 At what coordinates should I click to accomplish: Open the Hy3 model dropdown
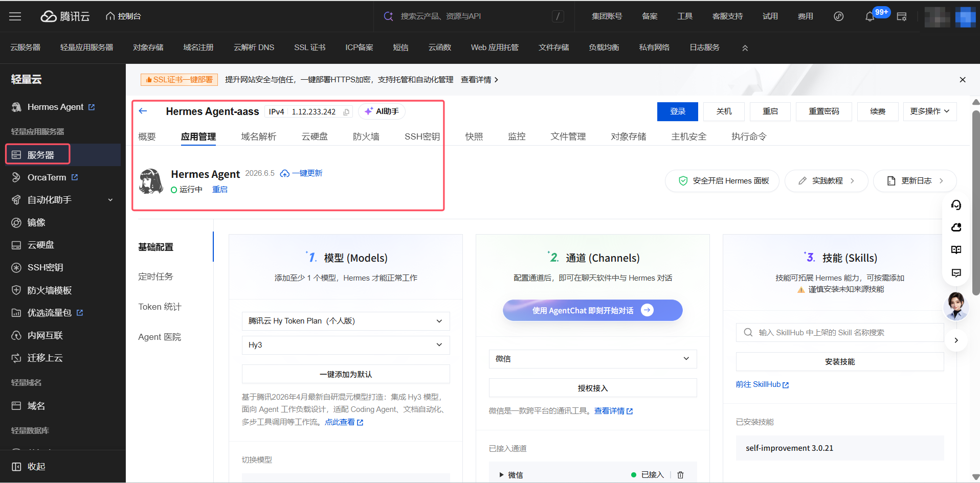pyautogui.click(x=346, y=345)
